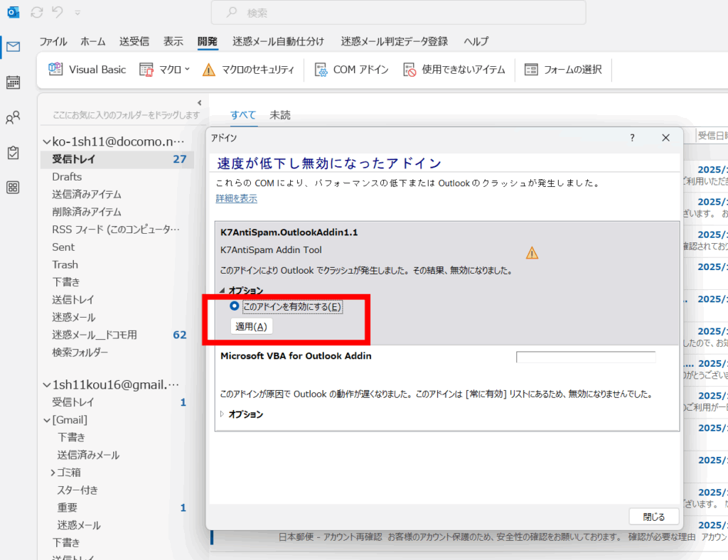Switch to the 未読 mail filter tab

(x=280, y=115)
